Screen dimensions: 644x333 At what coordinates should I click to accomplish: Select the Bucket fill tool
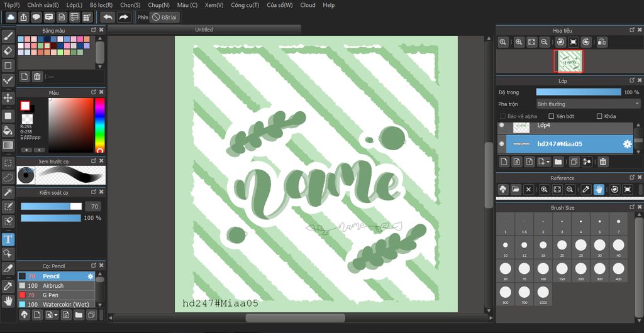[x=8, y=131]
